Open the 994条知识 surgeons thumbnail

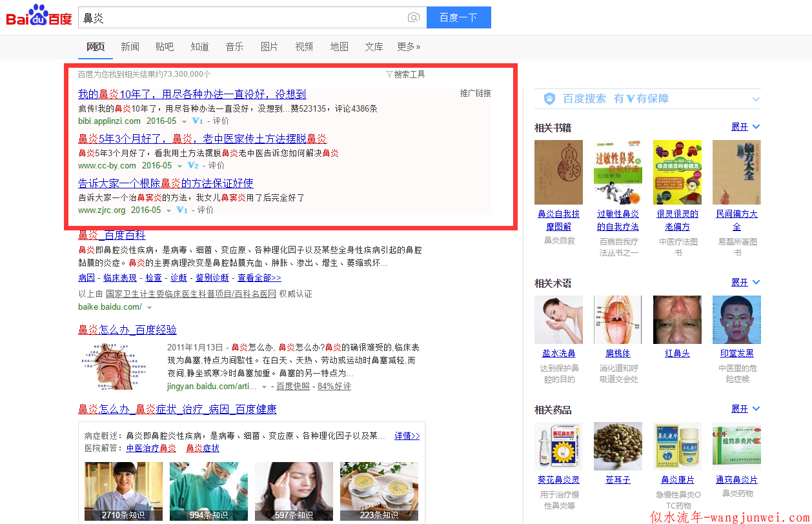point(208,492)
